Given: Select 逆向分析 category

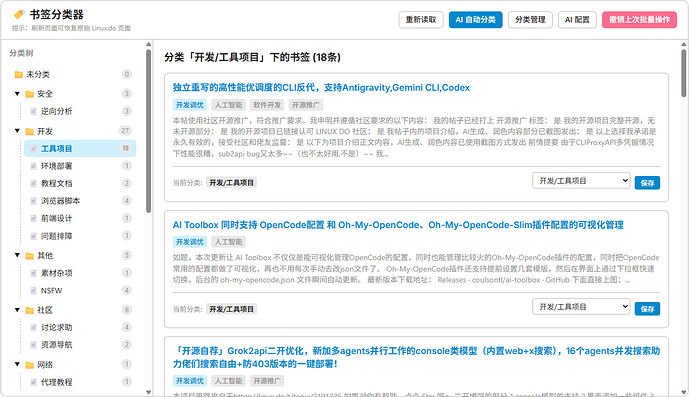Looking at the screenshot, I should pyautogui.click(x=80, y=111).
